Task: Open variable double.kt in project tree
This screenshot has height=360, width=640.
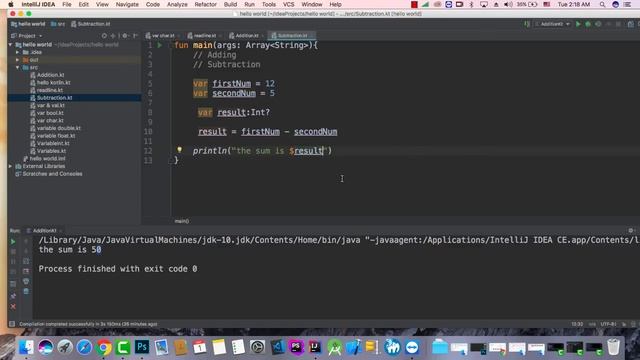Action: pyautogui.click(x=59, y=128)
